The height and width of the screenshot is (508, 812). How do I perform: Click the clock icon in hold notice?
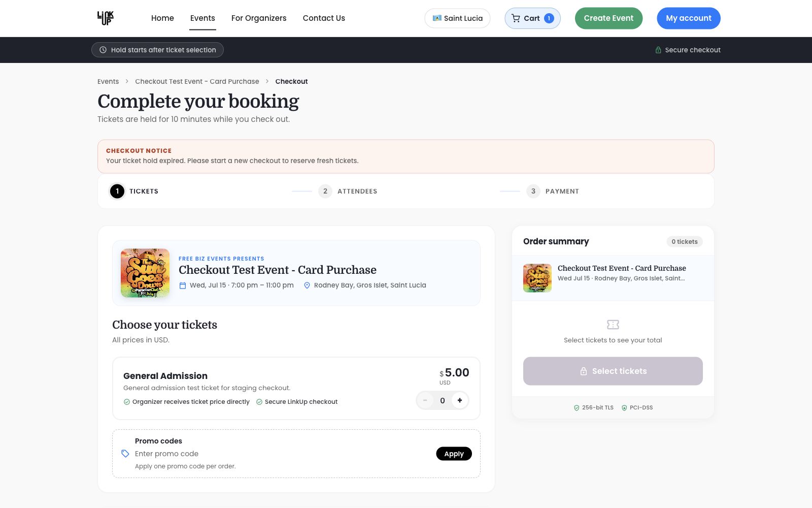[103, 50]
